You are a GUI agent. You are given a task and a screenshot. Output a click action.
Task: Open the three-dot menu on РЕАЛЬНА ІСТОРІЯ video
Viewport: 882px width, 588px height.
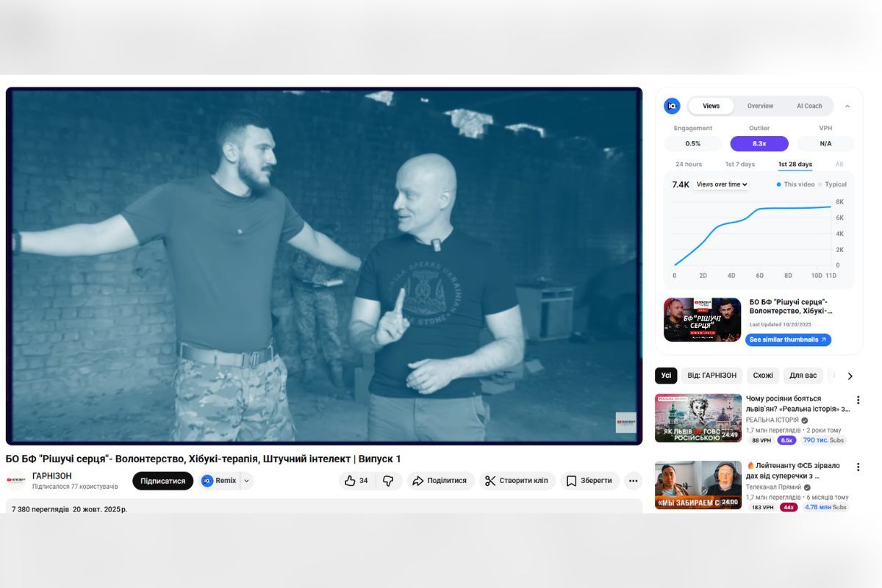click(858, 400)
